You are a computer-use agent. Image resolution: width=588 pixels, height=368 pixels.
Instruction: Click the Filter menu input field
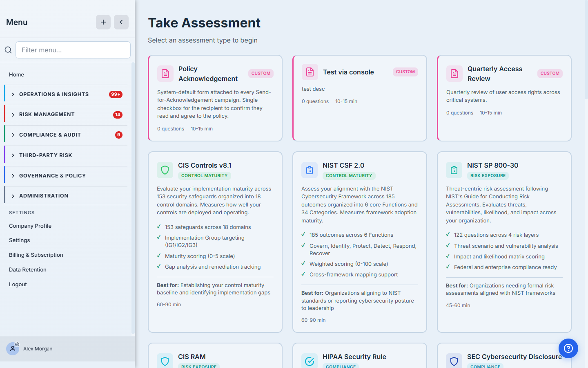click(x=73, y=50)
